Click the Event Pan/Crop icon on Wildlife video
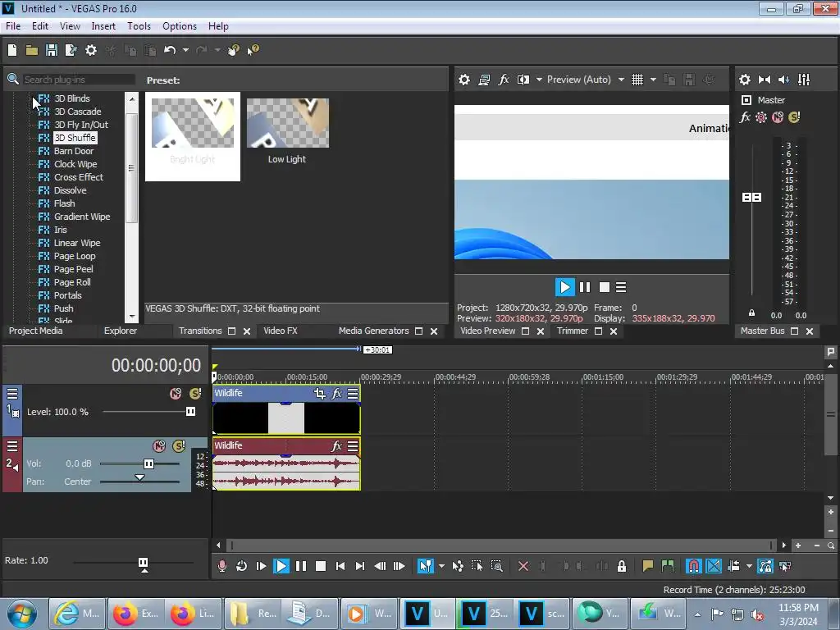The width and height of the screenshot is (840, 630). pyautogui.click(x=320, y=394)
